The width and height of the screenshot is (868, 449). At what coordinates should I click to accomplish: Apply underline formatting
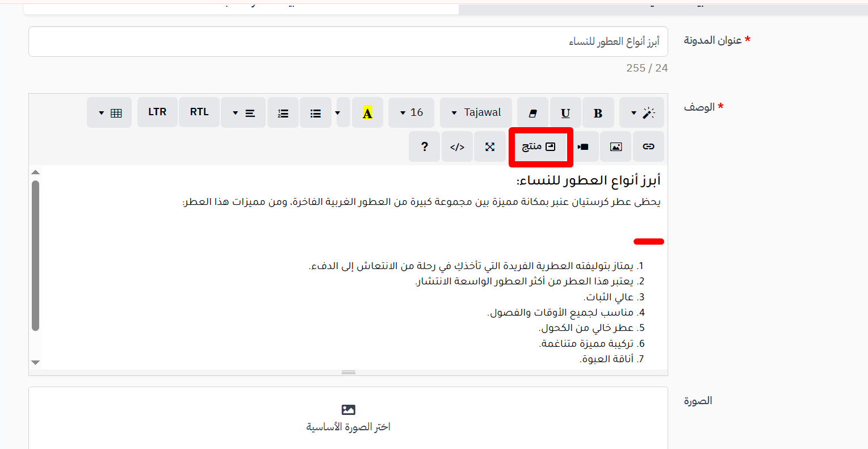pyautogui.click(x=565, y=112)
